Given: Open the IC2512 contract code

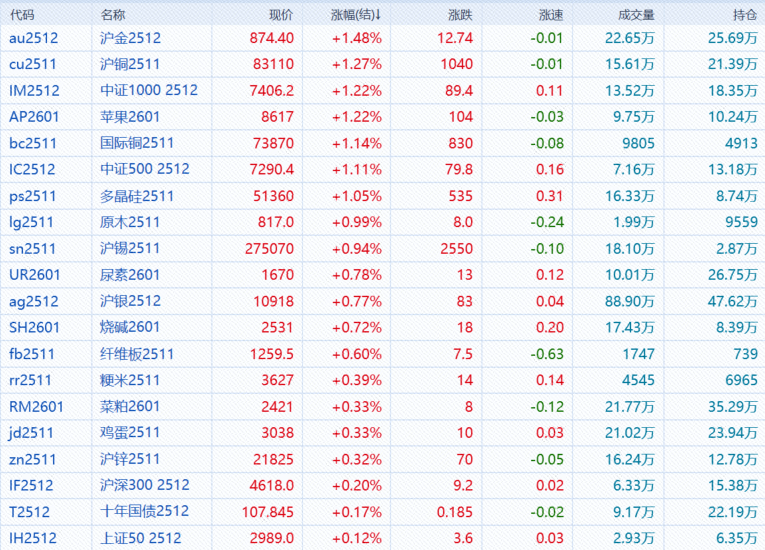Looking at the screenshot, I should click(32, 168).
